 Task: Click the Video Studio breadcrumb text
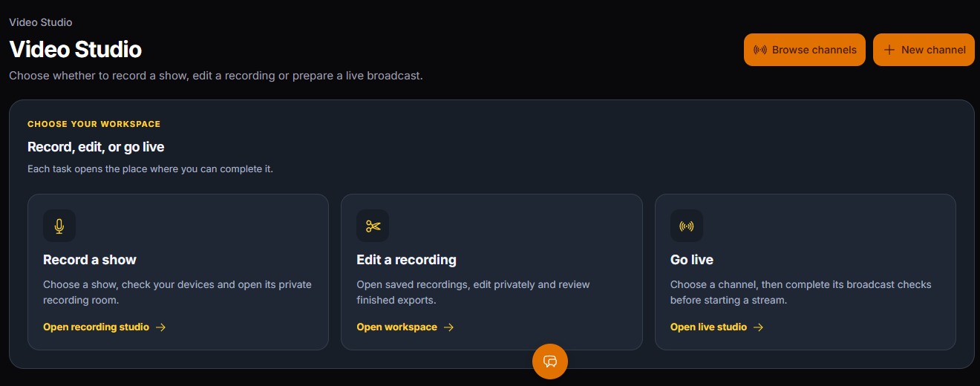pyautogui.click(x=41, y=22)
